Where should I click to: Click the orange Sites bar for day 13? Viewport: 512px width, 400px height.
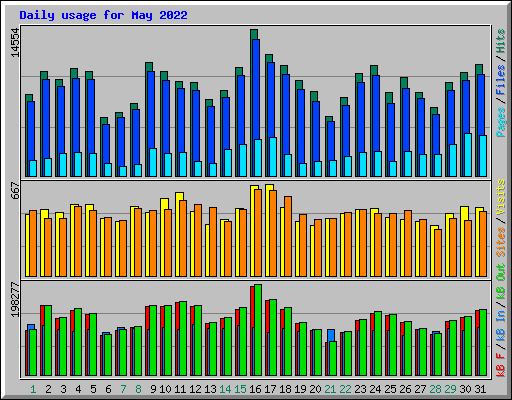point(213,242)
